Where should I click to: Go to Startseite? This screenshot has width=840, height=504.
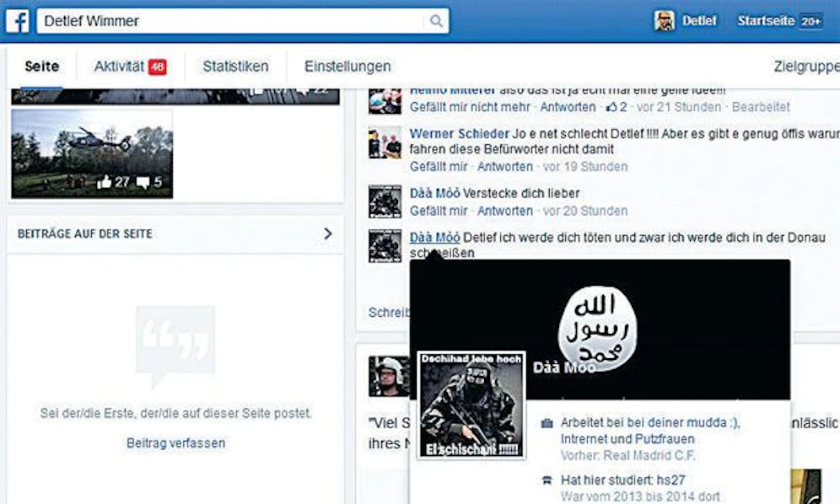pyautogui.click(x=766, y=20)
